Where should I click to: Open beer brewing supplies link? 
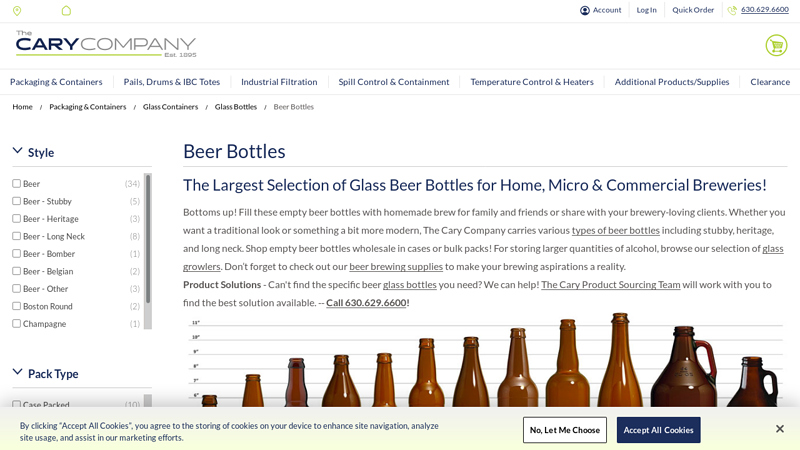[x=396, y=266]
